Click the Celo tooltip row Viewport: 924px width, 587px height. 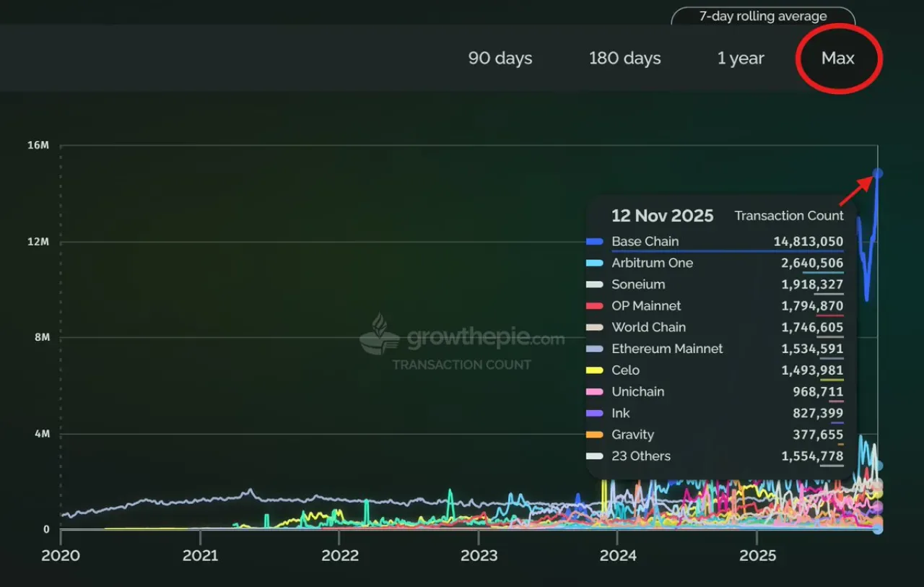(715, 370)
